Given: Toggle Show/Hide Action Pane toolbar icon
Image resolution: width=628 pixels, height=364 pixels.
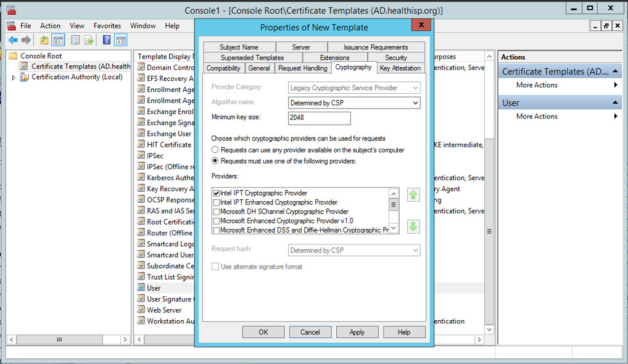Looking at the screenshot, I should coord(120,40).
